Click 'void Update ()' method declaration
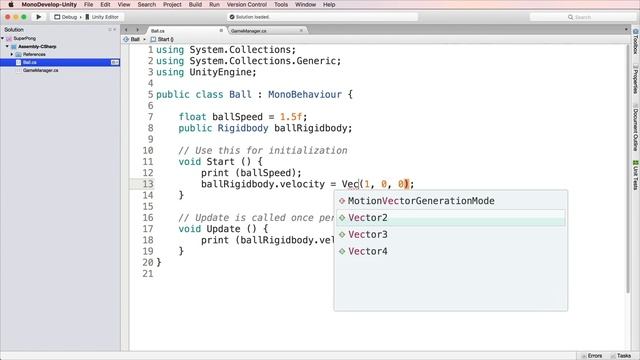640x360 pixels. 223,229
